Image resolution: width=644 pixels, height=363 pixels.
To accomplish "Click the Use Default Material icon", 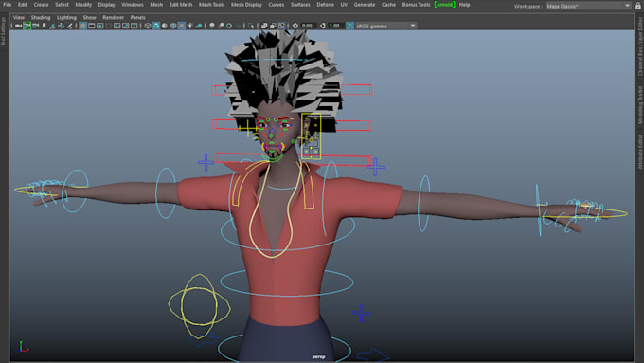I will click(x=164, y=26).
